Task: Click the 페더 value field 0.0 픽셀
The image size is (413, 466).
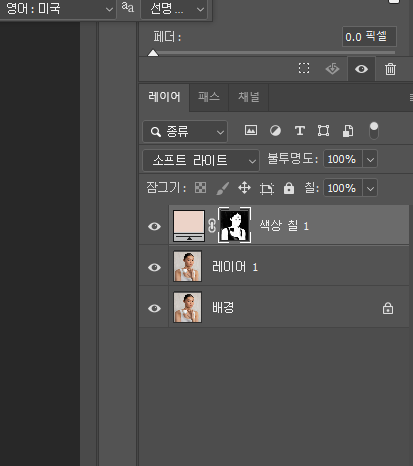Action: pos(369,37)
